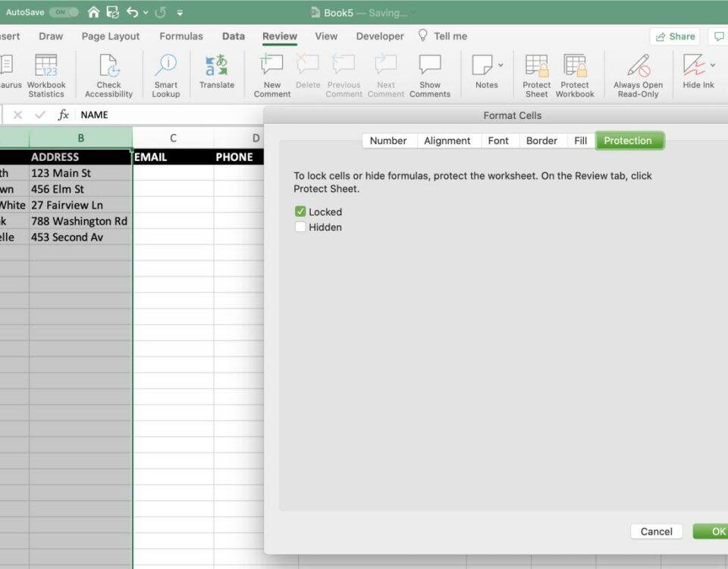The image size is (728, 569).
Task: Cancel formula entry with X icon
Action: point(17,115)
